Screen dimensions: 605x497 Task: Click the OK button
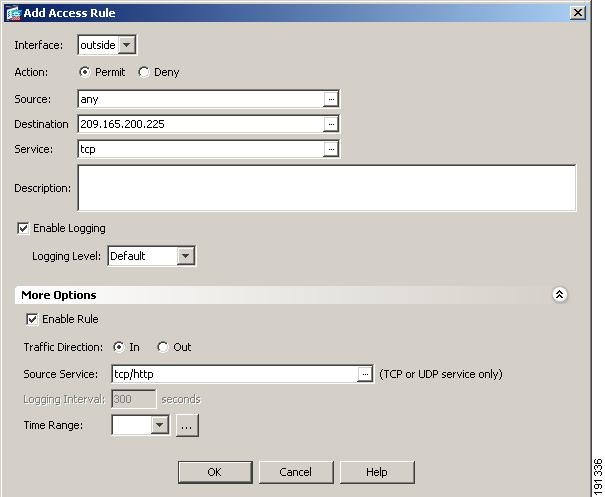pyautogui.click(x=215, y=472)
